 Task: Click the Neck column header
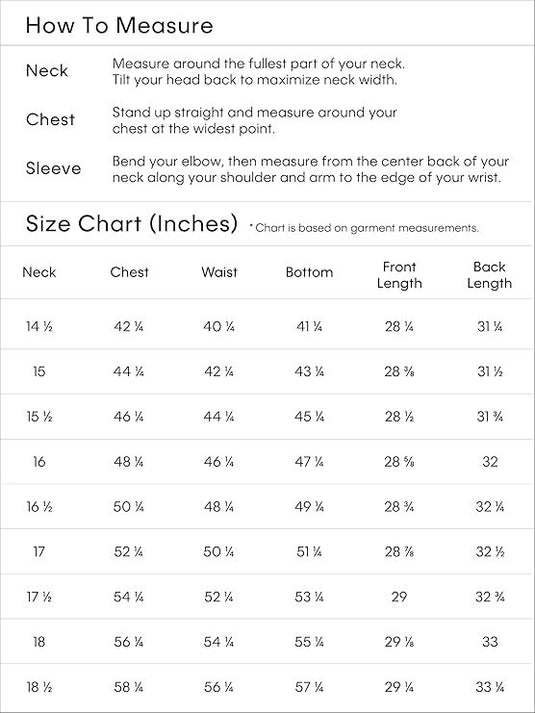tap(39, 272)
